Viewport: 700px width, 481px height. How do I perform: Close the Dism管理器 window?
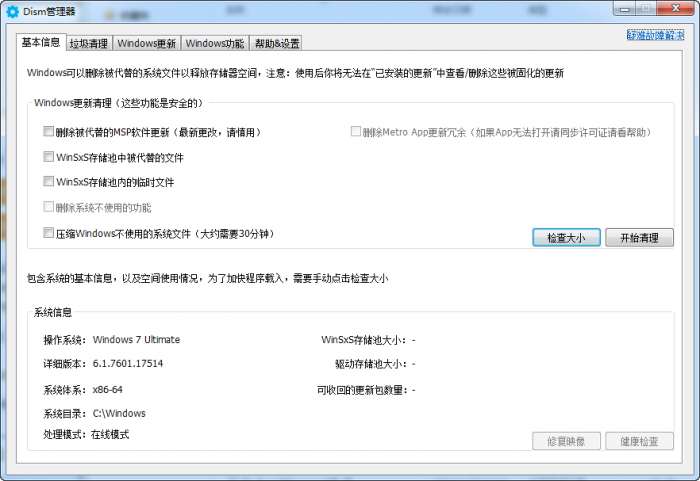pyautogui.click(x=675, y=8)
